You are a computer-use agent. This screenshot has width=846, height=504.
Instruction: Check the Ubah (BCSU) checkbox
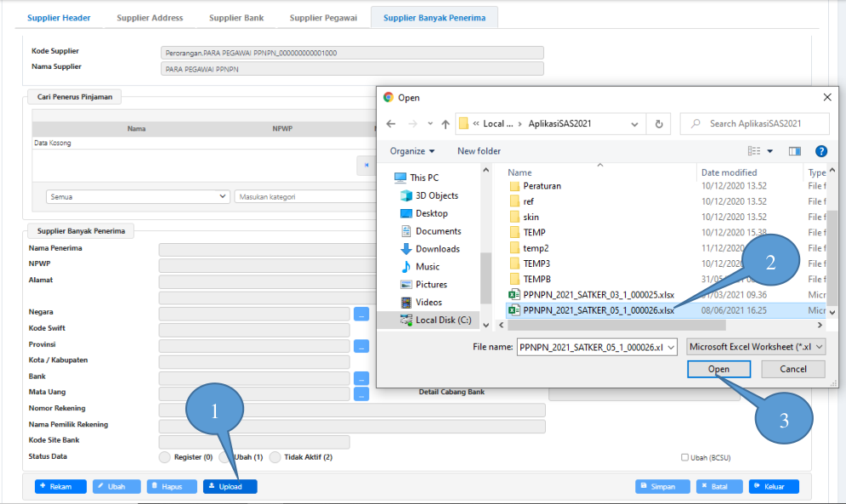pyautogui.click(x=685, y=457)
